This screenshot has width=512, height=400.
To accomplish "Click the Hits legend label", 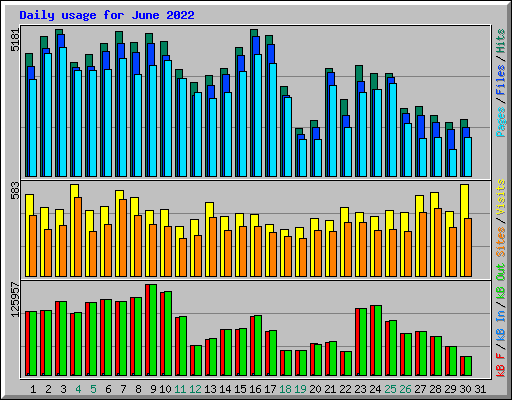I will point(501,41).
